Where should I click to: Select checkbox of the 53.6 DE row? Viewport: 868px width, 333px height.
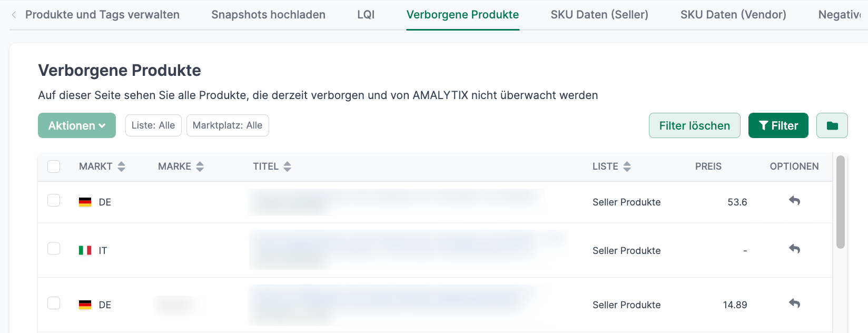(54, 200)
